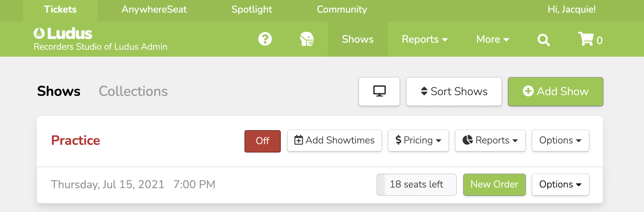Click the sort arrows in Sort Shows
Screen dimensions: 644x212
click(x=424, y=91)
